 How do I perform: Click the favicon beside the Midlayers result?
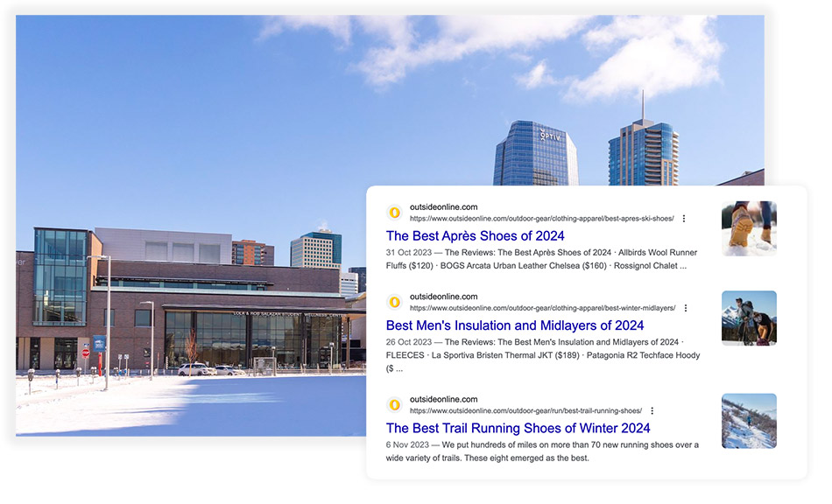(x=394, y=302)
